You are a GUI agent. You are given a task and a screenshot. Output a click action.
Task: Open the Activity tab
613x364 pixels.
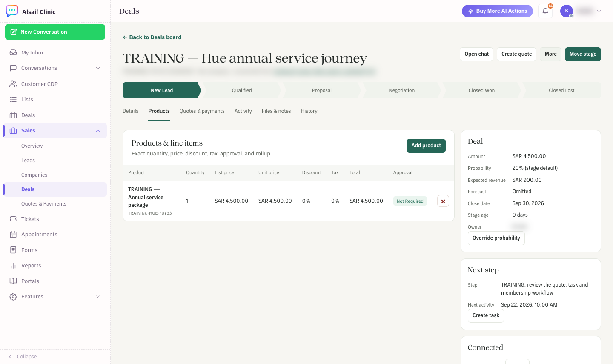(243, 111)
